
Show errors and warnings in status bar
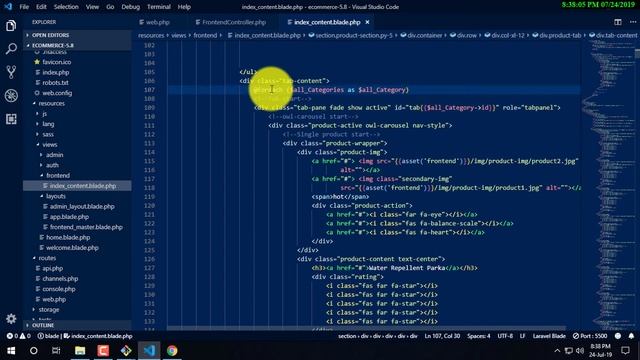click(18, 336)
